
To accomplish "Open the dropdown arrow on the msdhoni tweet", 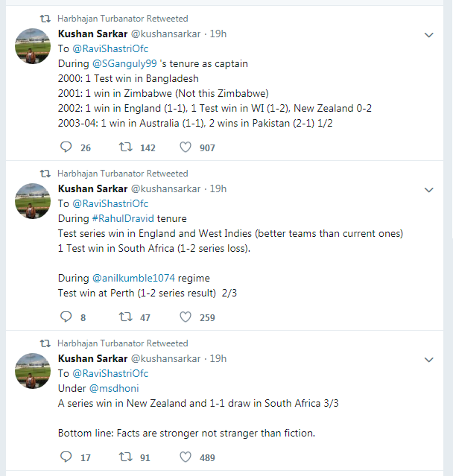I will (429, 360).
